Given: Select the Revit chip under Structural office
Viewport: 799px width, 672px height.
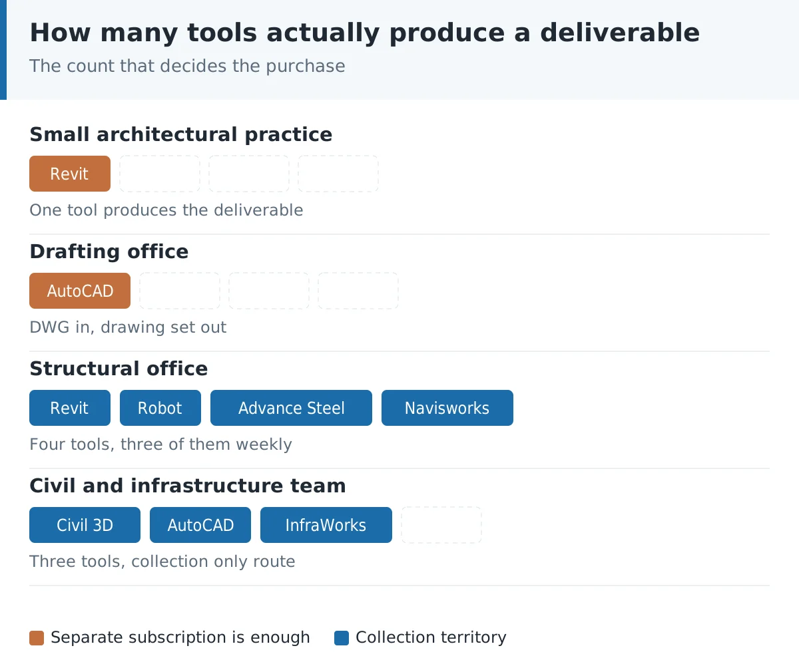Looking at the screenshot, I should 70,408.
